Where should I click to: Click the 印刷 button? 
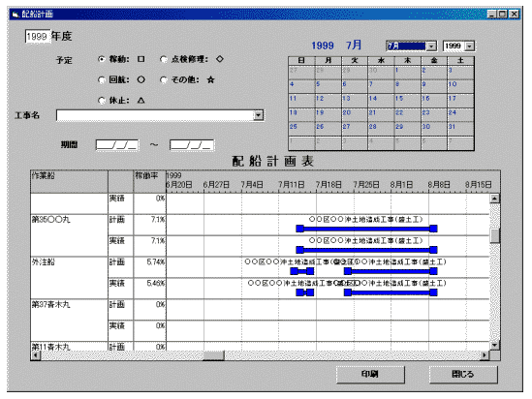370,374
